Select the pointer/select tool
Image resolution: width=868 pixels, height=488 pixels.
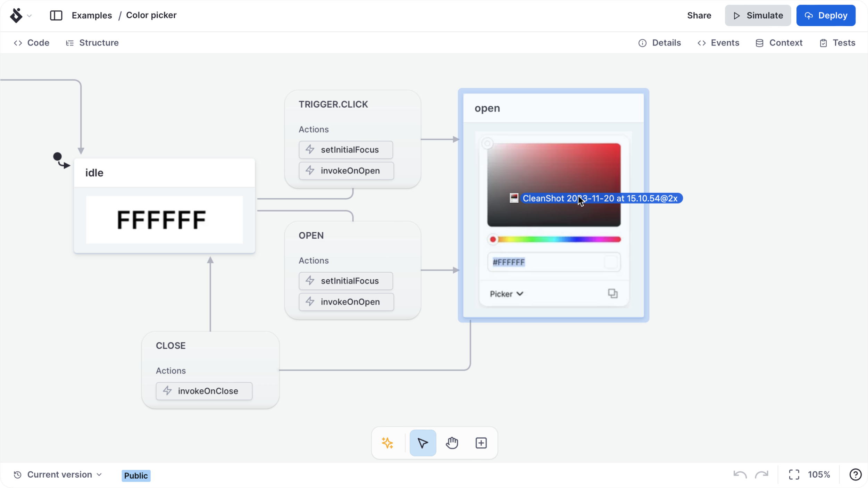point(423,442)
